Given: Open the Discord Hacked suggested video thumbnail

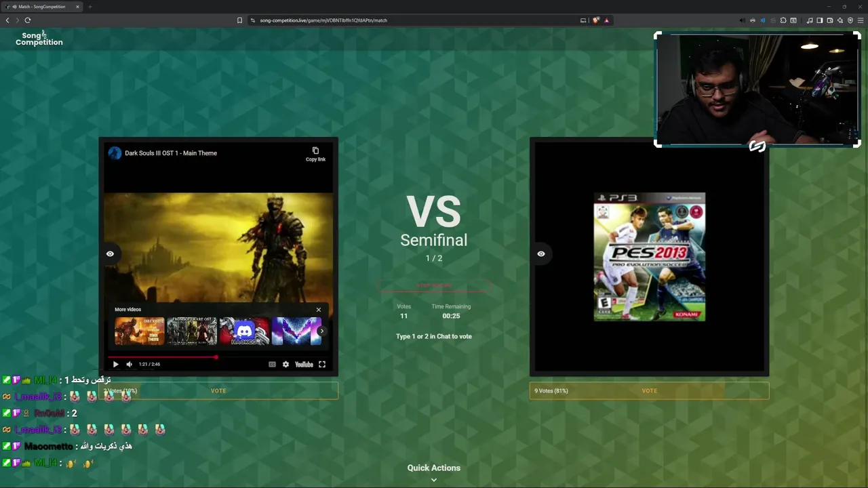Looking at the screenshot, I should (x=244, y=331).
